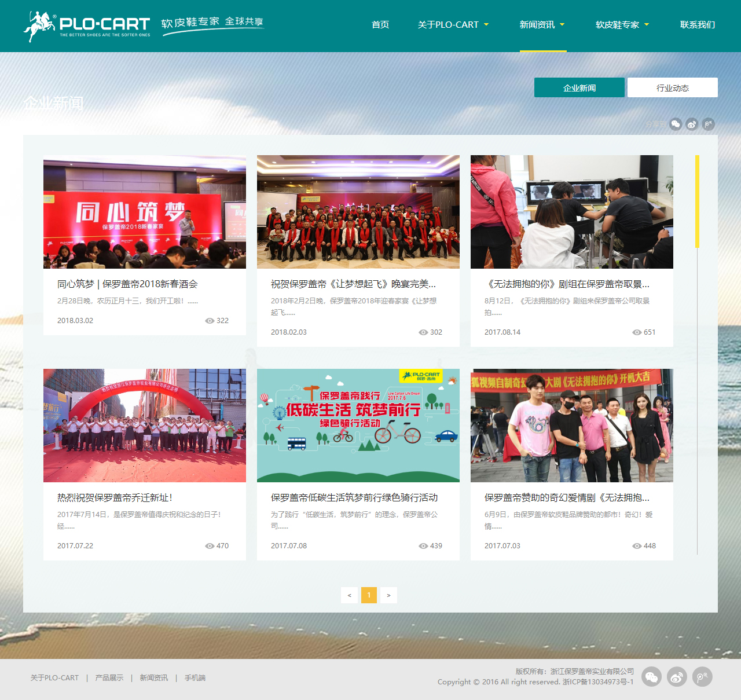
Task: Click copyright text 版权所有：浙江保罗盖帝实业有限公司
Action: point(575,672)
